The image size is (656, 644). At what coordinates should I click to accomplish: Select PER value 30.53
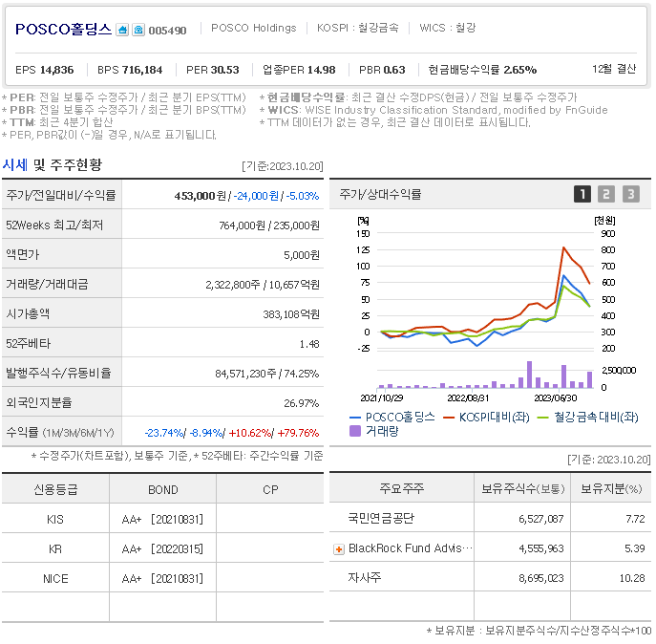pos(225,70)
